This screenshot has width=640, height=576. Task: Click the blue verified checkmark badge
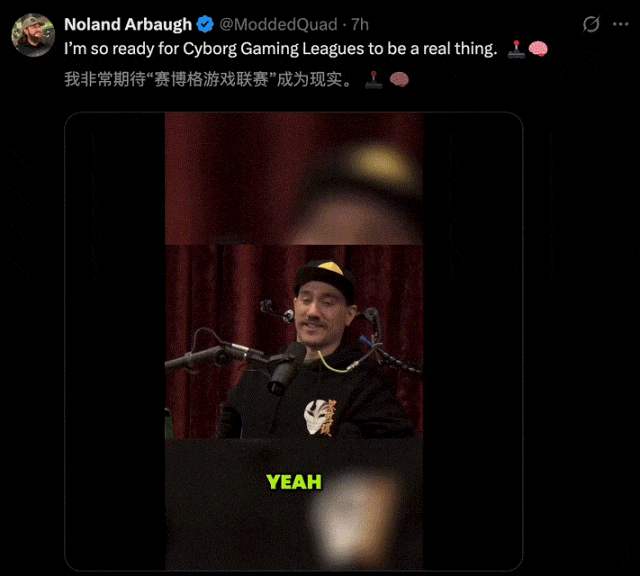205,24
